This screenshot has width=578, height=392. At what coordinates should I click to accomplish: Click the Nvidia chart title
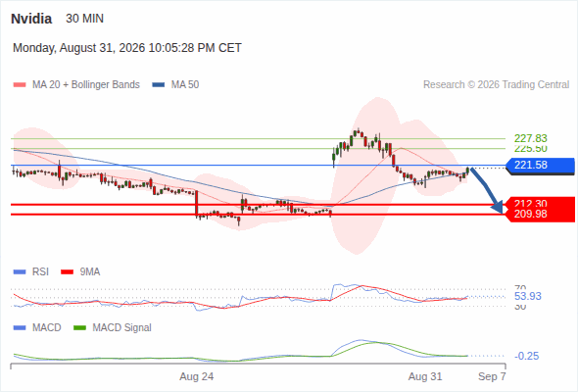tap(31, 19)
